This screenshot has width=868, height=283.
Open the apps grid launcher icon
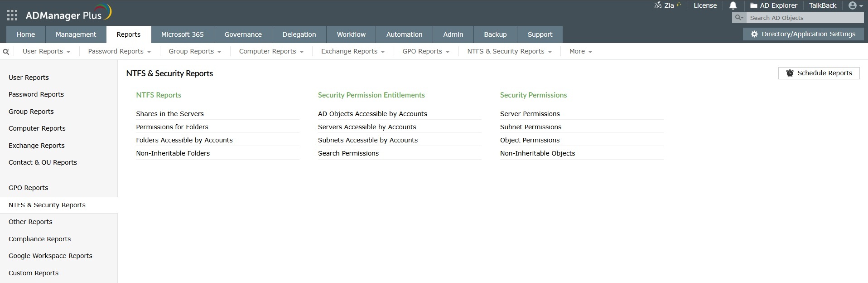coord(12,15)
